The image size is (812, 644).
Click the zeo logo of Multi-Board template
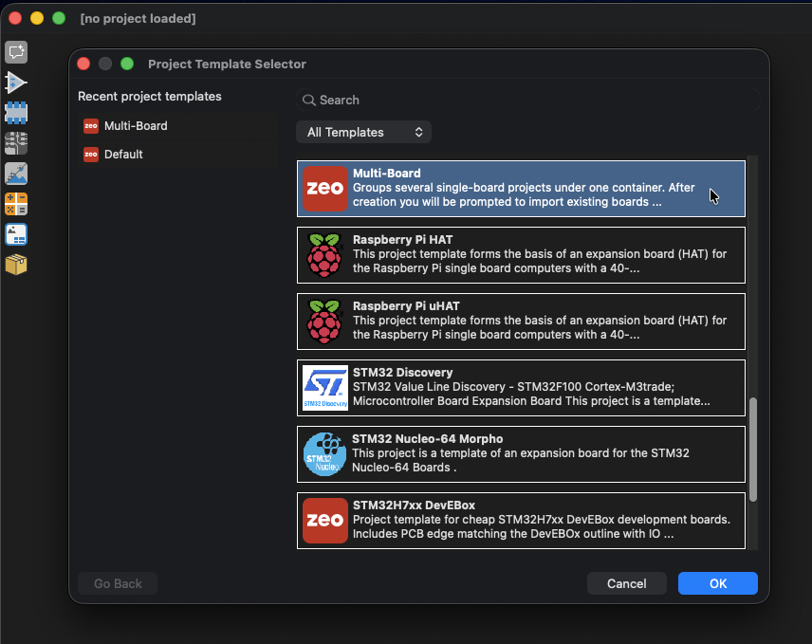pyautogui.click(x=325, y=189)
